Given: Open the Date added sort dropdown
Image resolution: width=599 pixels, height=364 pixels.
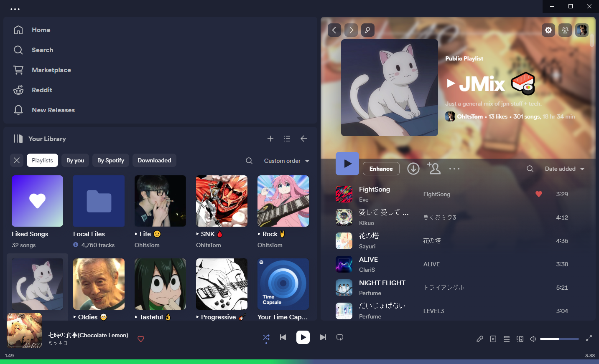Looking at the screenshot, I should (565, 169).
